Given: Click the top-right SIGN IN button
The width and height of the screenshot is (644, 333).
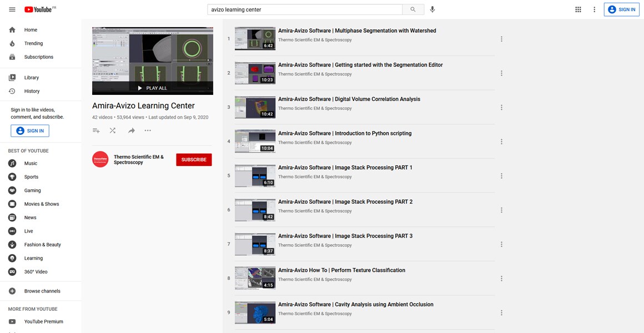Looking at the screenshot, I should [x=621, y=9].
